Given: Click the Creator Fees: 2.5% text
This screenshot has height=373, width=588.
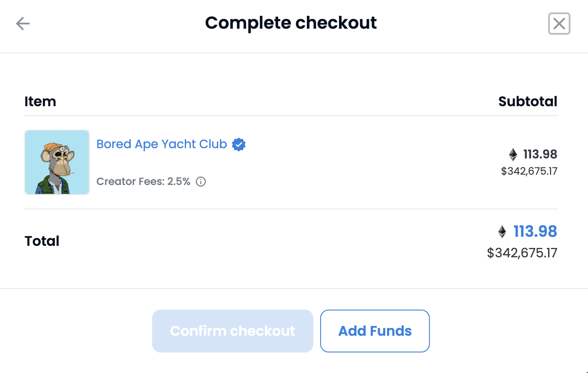Looking at the screenshot, I should coord(143,182).
